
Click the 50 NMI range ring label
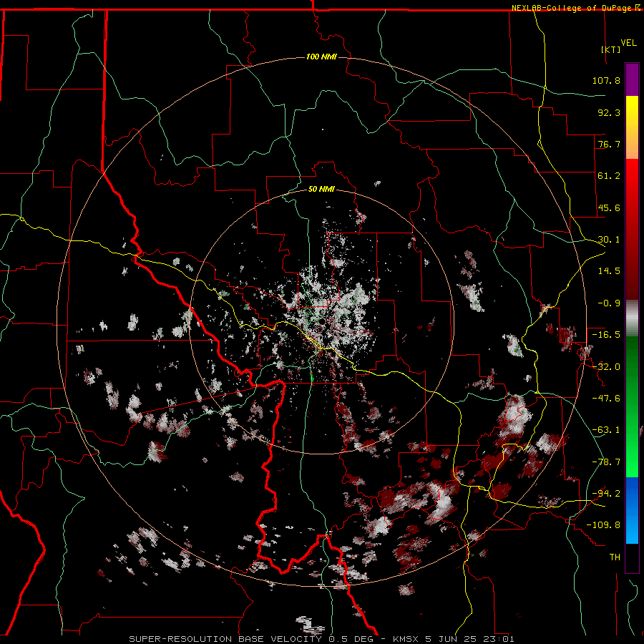(321, 190)
